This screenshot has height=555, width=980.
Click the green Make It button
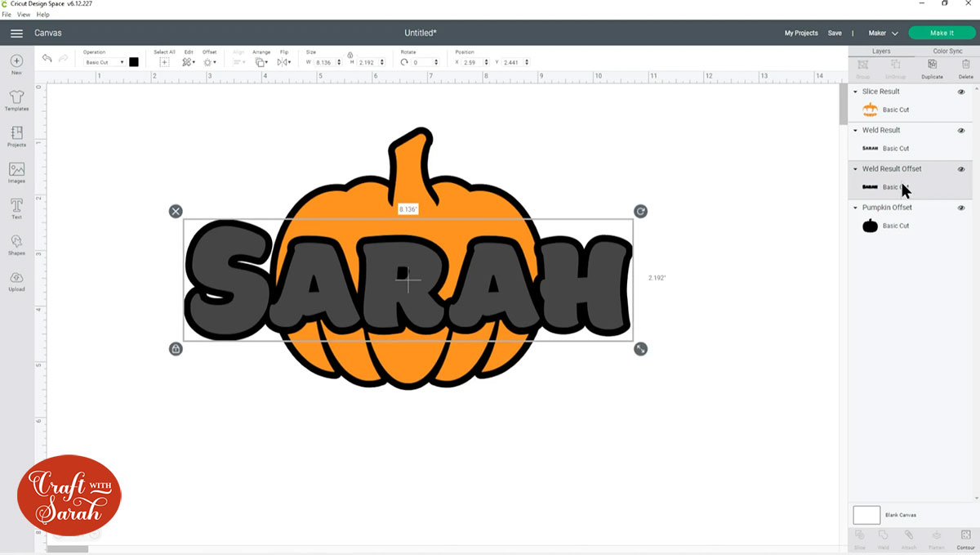942,33
